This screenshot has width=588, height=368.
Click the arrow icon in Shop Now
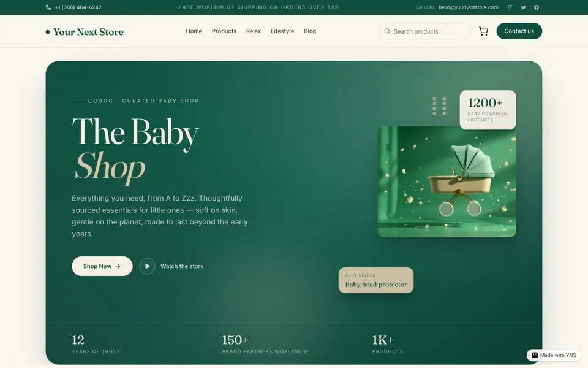(118, 266)
